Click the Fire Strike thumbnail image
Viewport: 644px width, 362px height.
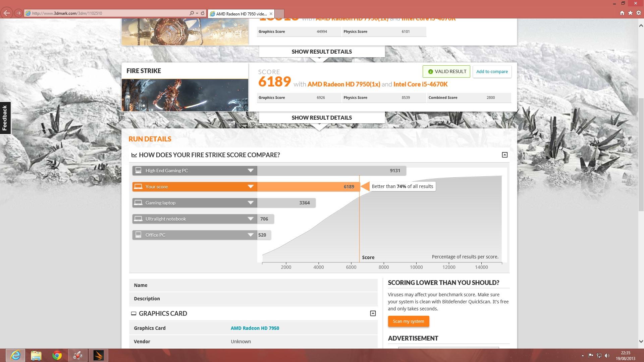(x=185, y=95)
